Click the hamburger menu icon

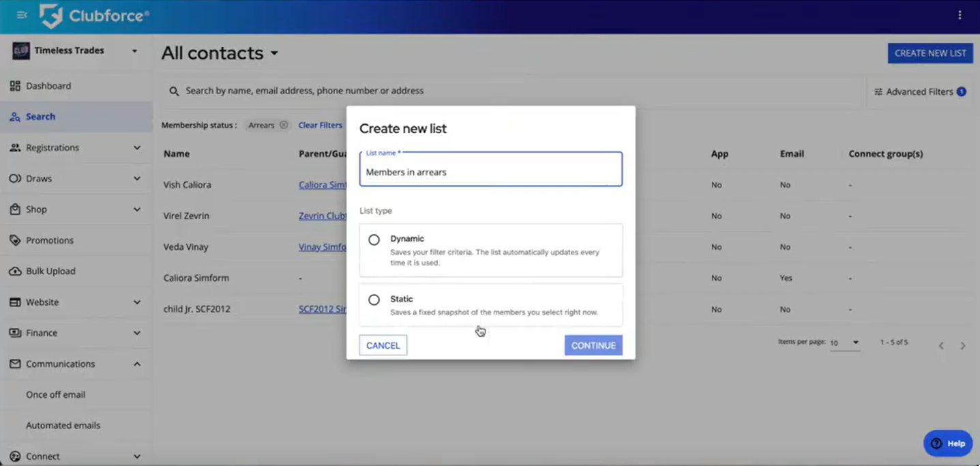22,15
